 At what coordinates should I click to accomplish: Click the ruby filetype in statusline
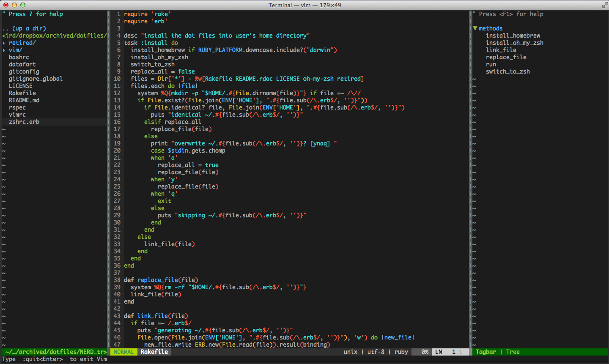tap(401, 352)
